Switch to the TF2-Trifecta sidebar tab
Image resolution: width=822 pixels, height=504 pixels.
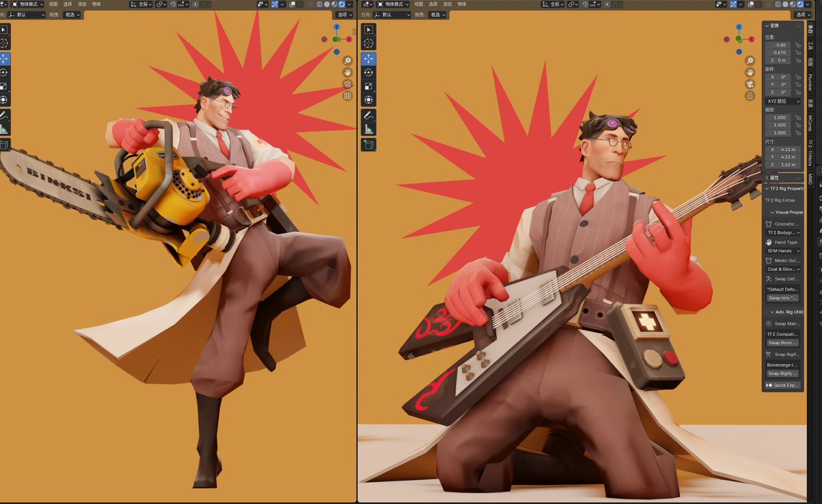coord(810,152)
